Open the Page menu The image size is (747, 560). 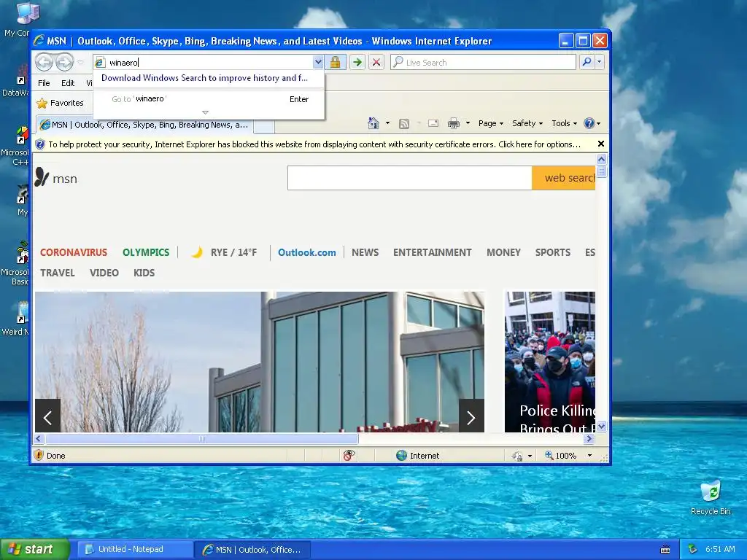pyautogui.click(x=491, y=123)
